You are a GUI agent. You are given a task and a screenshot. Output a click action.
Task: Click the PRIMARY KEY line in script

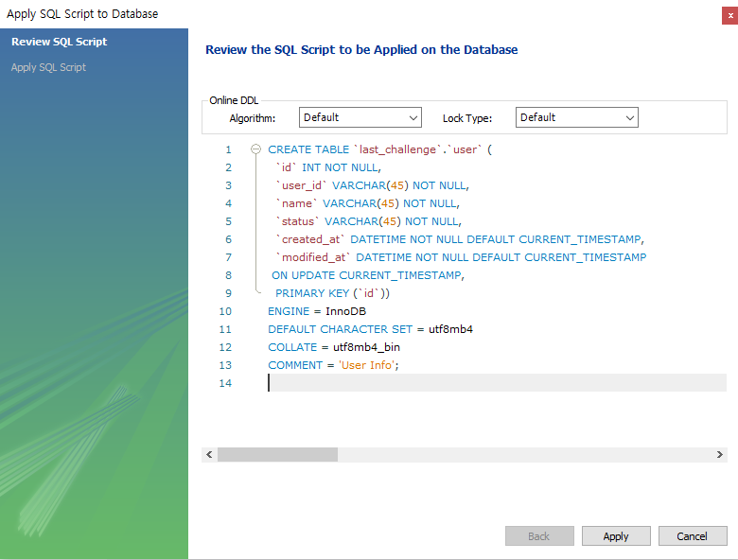tap(332, 293)
